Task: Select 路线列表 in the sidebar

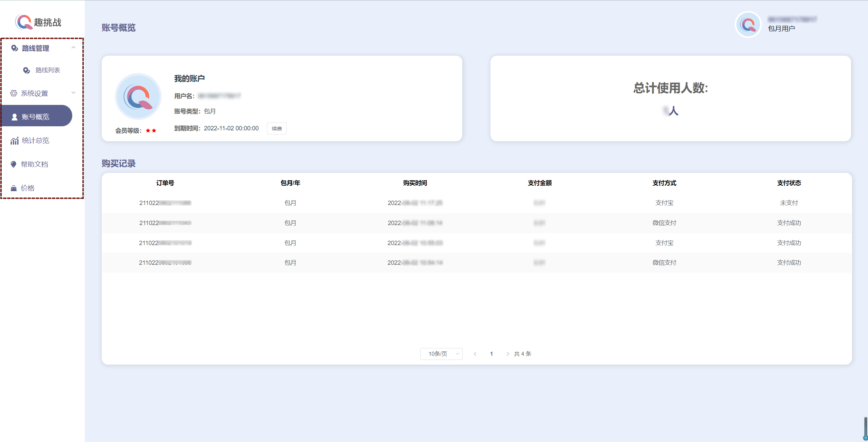Action: coord(47,70)
